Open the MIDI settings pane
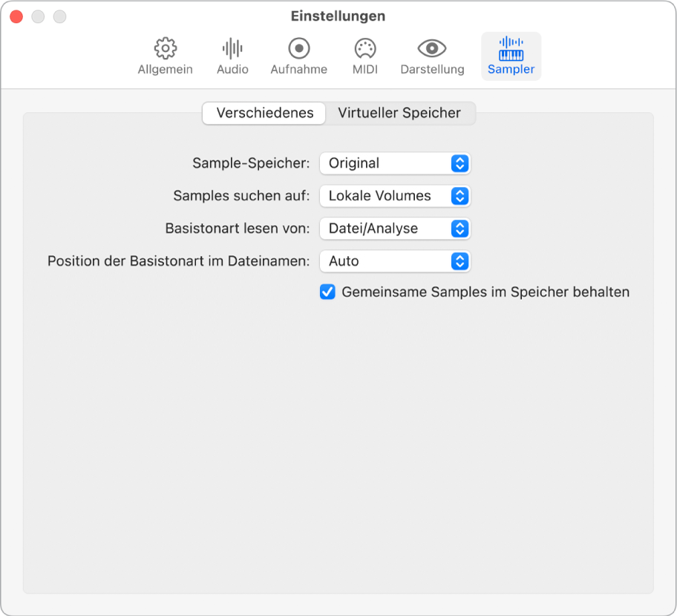 (x=364, y=56)
